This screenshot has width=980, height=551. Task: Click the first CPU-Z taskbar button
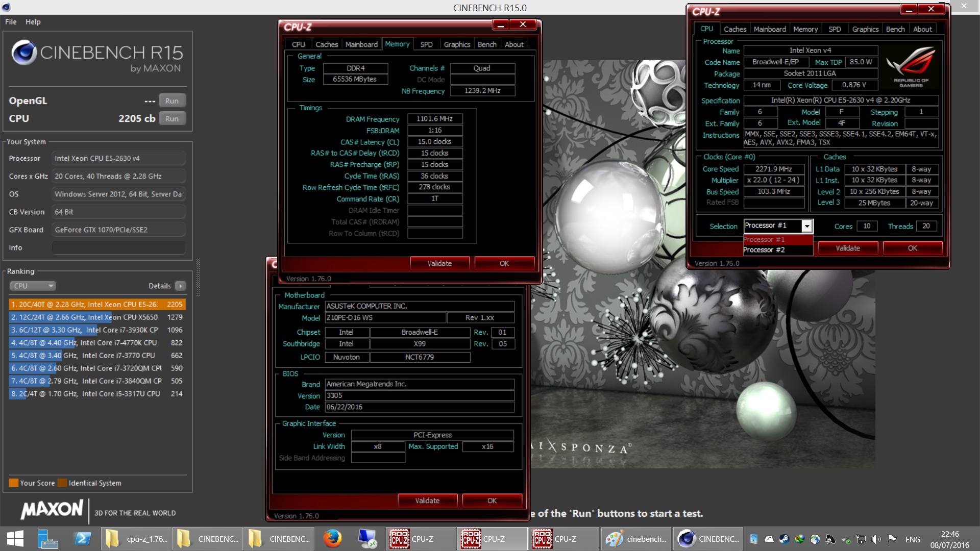point(422,539)
